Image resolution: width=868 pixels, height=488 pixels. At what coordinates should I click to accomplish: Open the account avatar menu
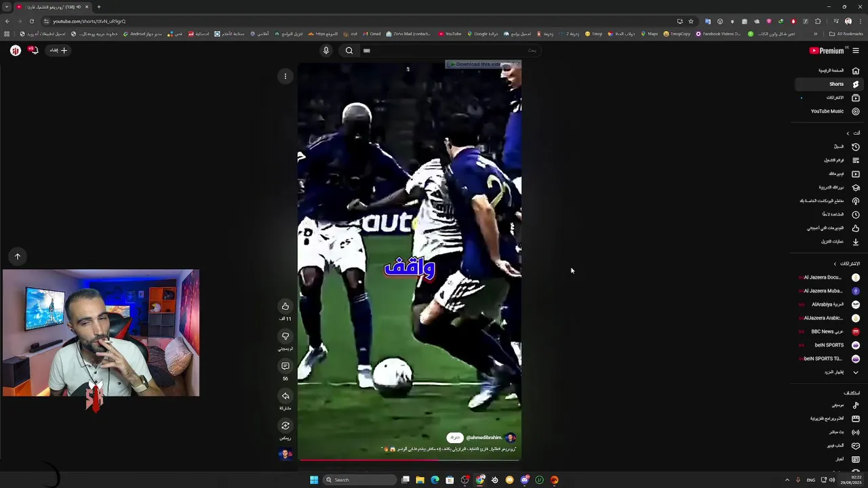coord(15,50)
